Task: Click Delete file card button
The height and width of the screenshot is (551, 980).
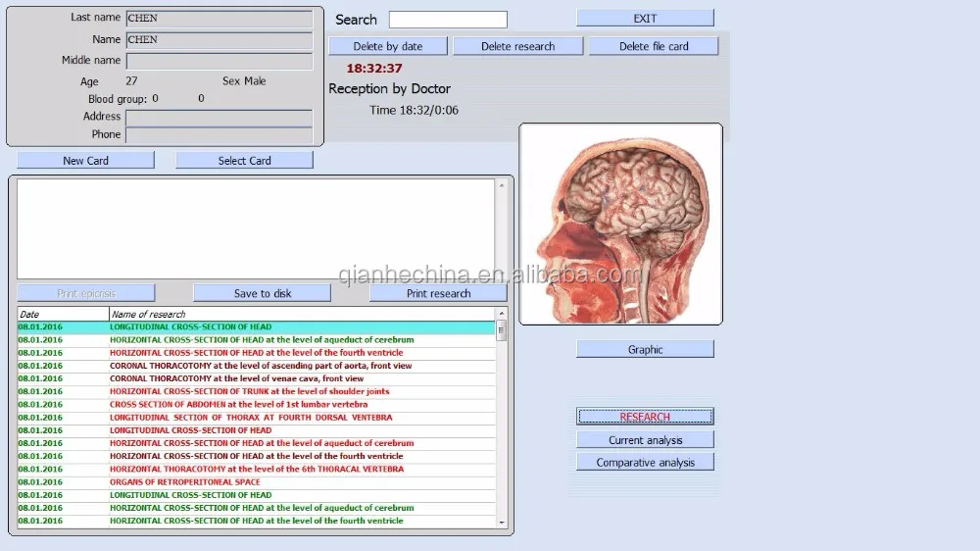Action: pyautogui.click(x=654, y=46)
